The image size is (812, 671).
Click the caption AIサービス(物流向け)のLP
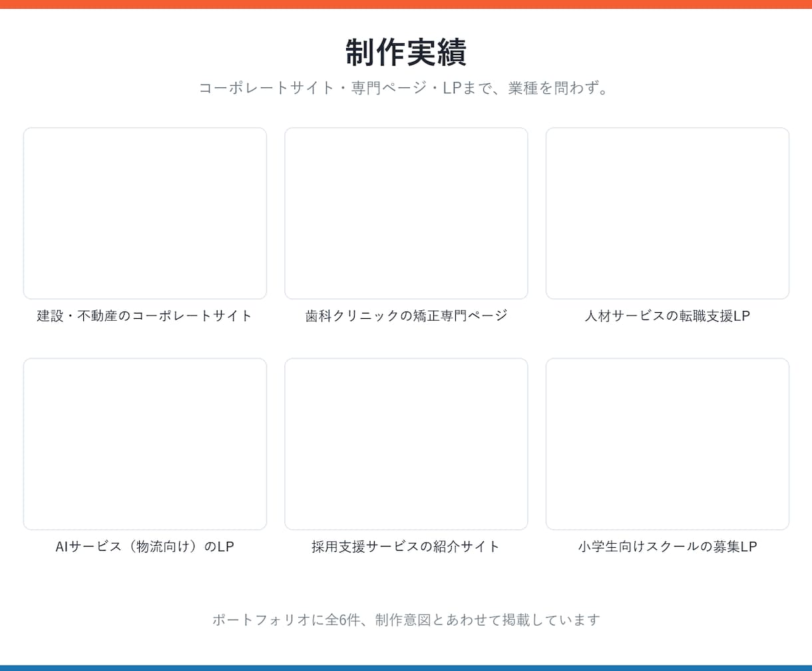(x=145, y=547)
